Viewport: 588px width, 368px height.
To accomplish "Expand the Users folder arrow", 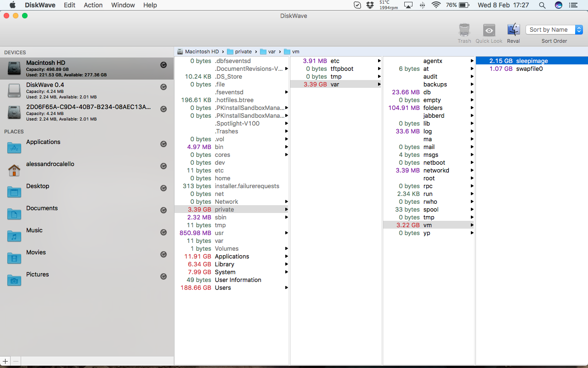I will pos(286,288).
